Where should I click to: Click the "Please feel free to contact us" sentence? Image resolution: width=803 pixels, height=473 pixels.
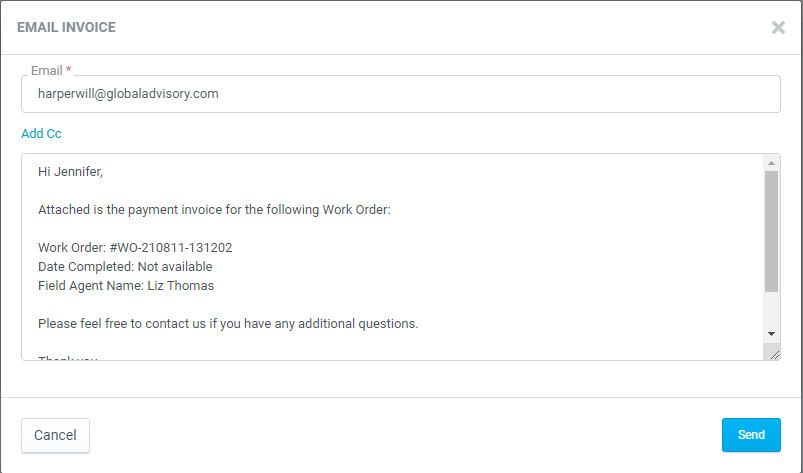[228, 324]
